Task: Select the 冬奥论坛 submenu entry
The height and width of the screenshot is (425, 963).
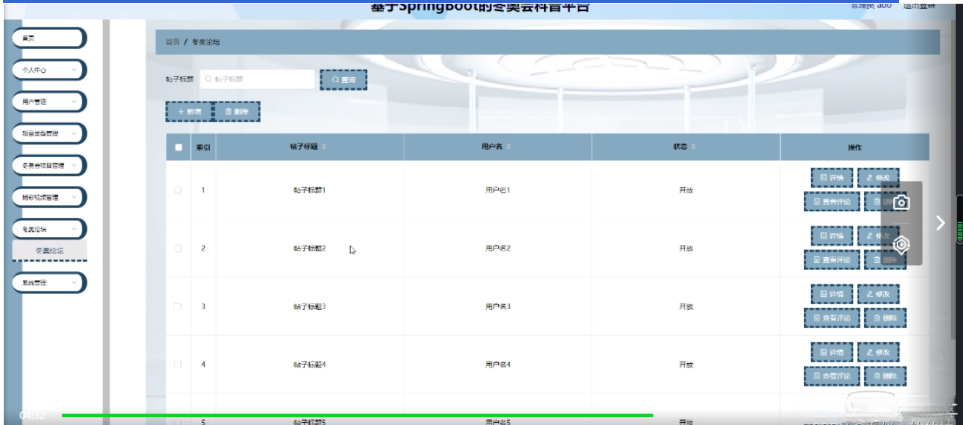Action: [50, 251]
